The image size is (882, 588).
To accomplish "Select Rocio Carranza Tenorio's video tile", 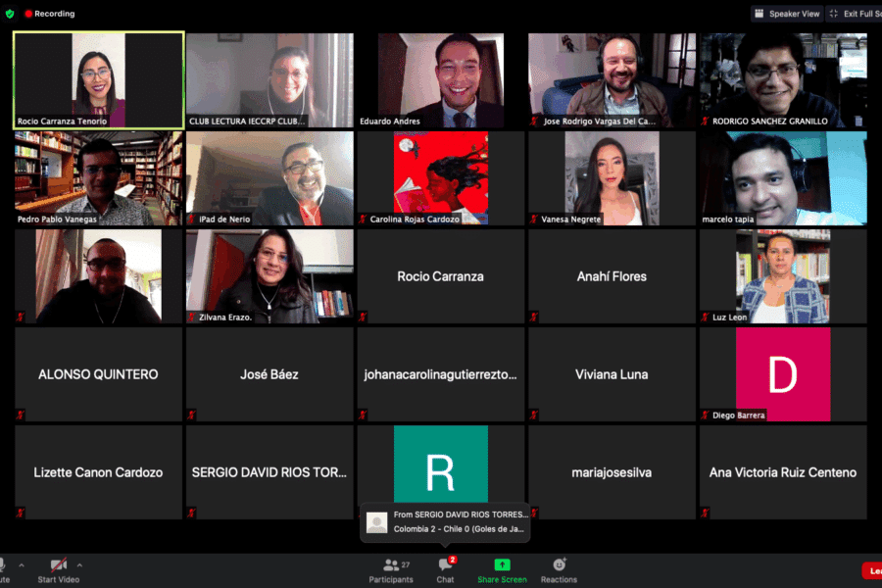I will pos(98,79).
